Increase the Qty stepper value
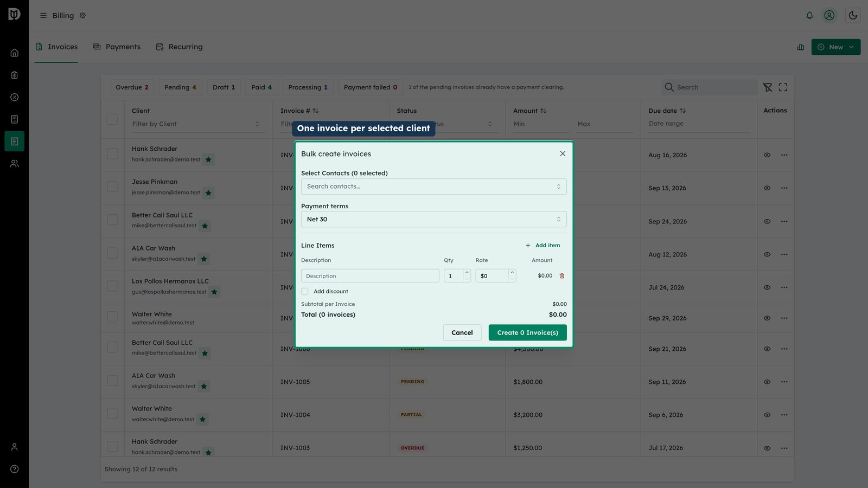Image resolution: width=868 pixels, height=488 pixels. (x=467, y=273)
